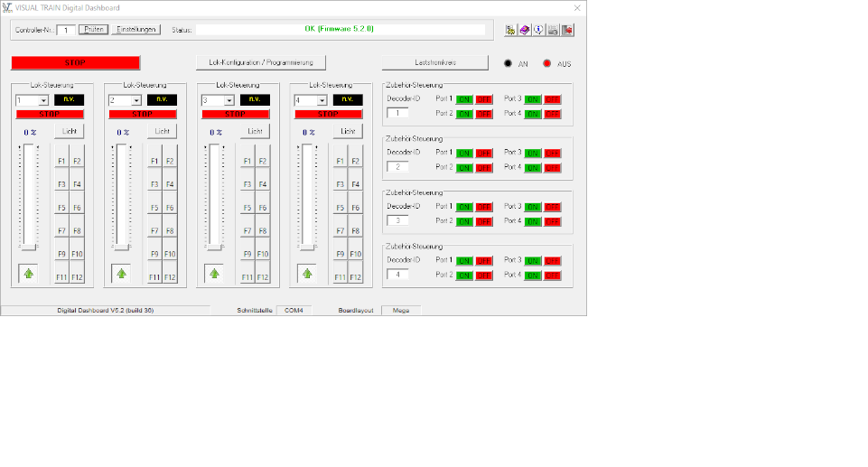Image resolution: width=868 pixels, height=467 pixels.
Task: Select the AUS radio button
Action: pyautogui.click(x=546, y=64)
